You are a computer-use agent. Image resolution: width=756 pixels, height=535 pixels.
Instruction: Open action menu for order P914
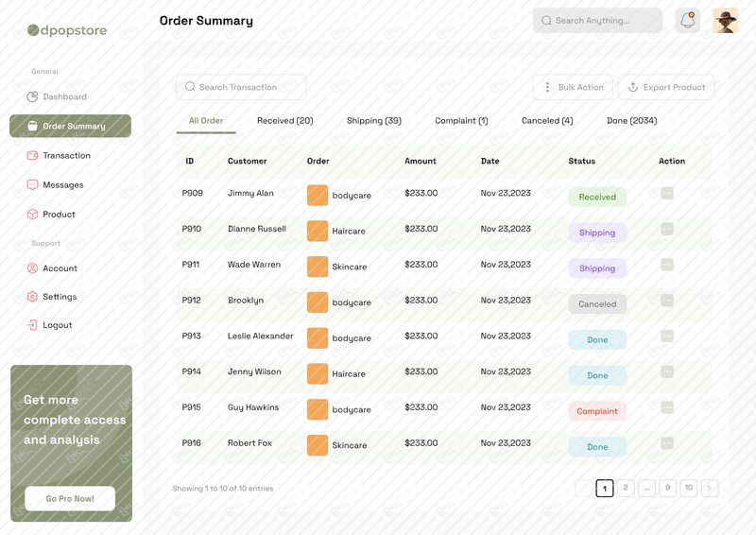click(x=667, y=371)
